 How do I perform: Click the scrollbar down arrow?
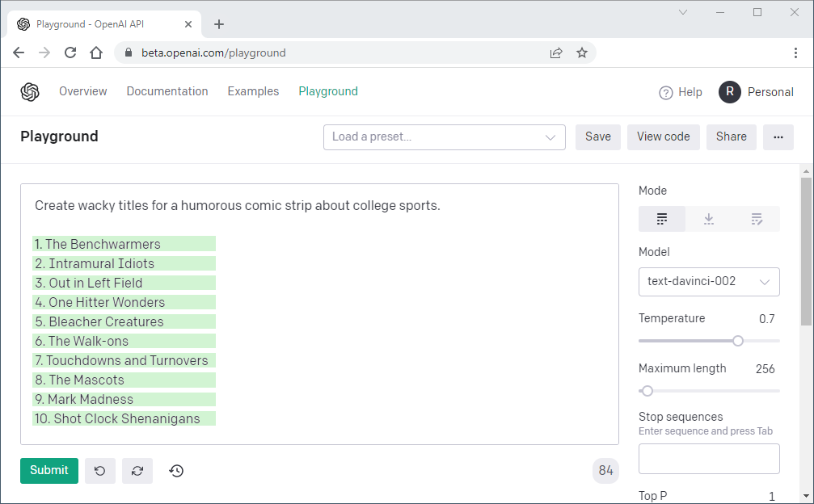pos(806,496)
